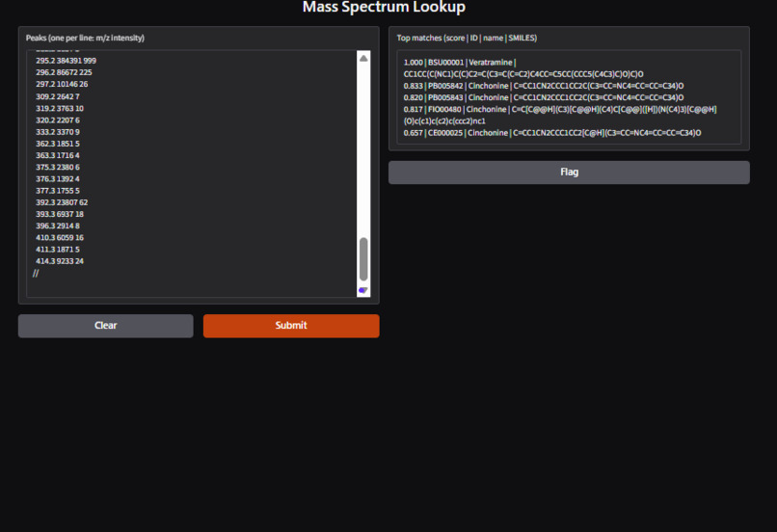Click the peak line 296.2 86672 225

(64, 72)
